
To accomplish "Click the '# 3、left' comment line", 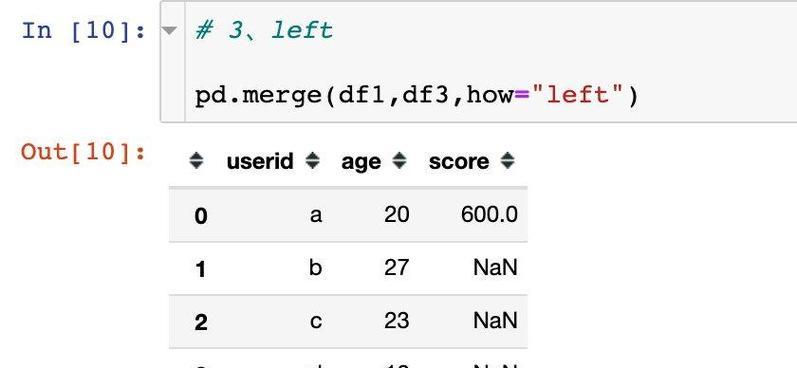I will click(264, 31).
